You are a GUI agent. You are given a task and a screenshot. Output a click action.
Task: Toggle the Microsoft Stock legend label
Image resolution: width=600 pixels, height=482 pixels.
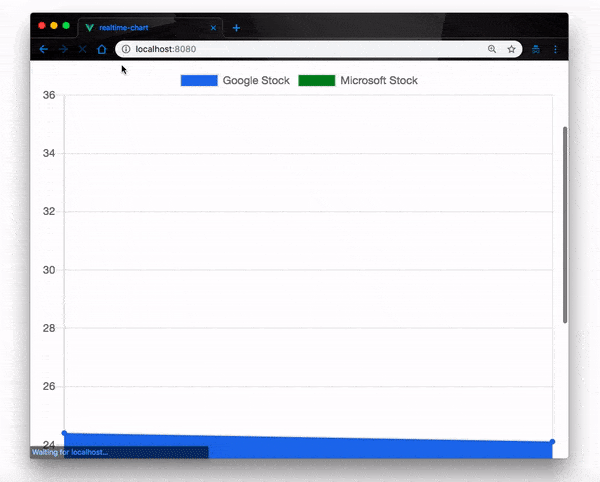pos(379,80)
